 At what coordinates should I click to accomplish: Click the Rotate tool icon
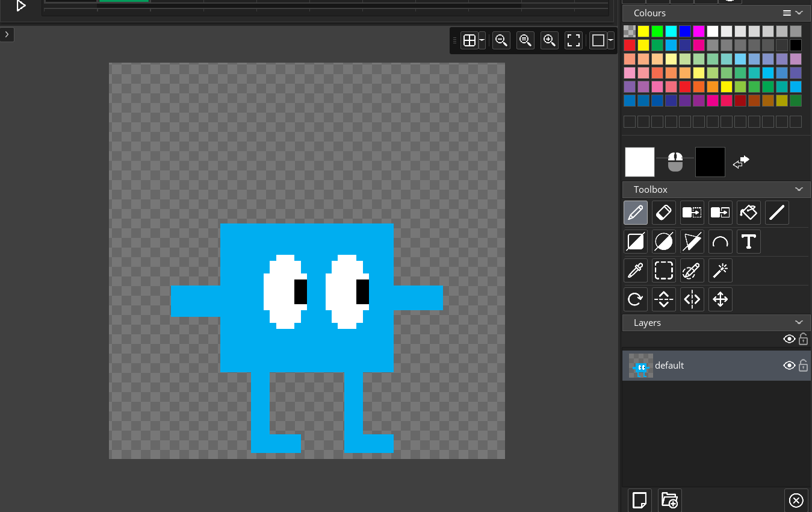[x=636, y=299]
